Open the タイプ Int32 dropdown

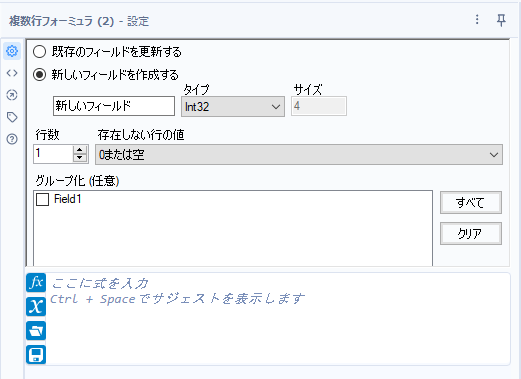point(233,107)
